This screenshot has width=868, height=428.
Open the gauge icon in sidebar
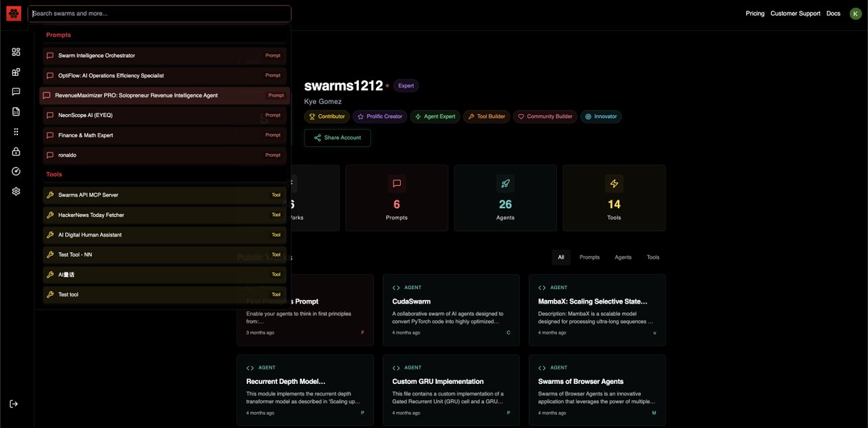(16, 171)
